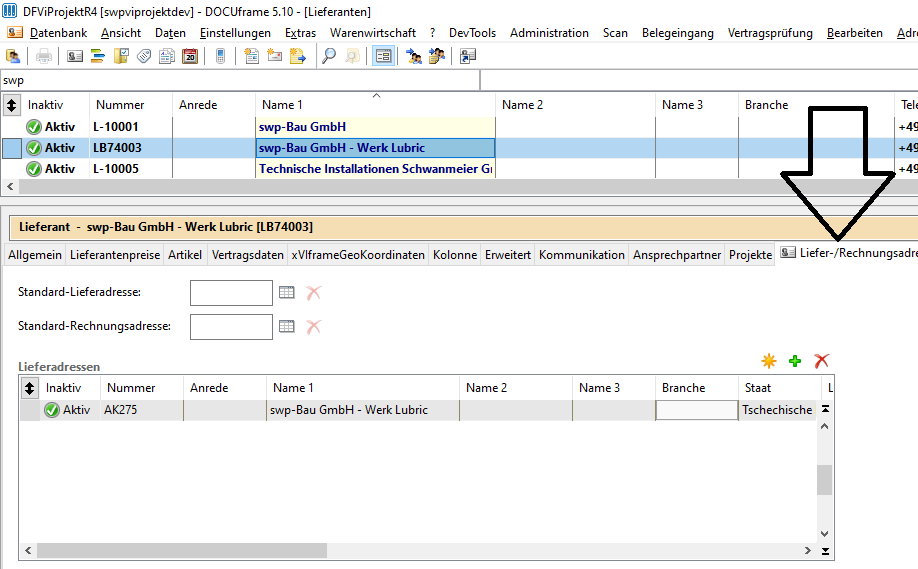Open the Ansicht menu

click(x=121, y=33)
